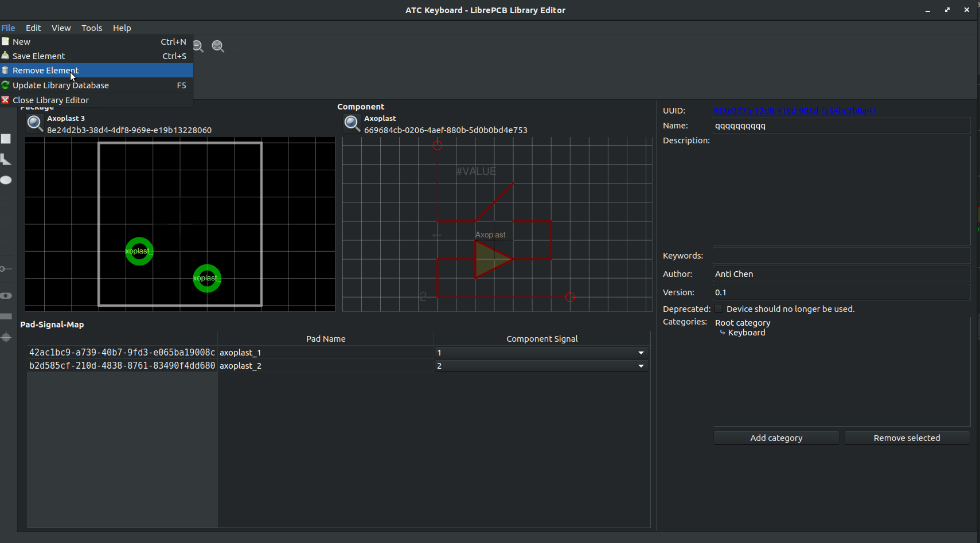
Task: Click the #VALUE text in symbol preview
Action: point(476,171)
